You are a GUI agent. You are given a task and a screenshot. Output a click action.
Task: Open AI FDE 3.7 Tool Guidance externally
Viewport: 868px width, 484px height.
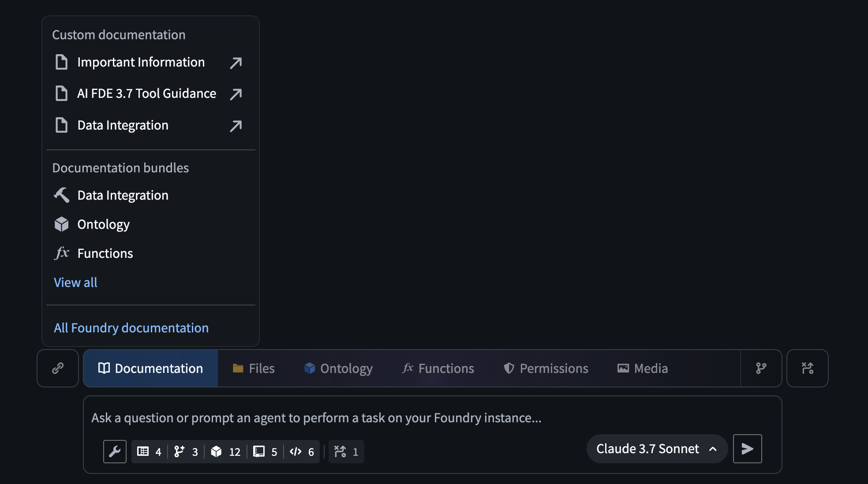pos(235,94)
